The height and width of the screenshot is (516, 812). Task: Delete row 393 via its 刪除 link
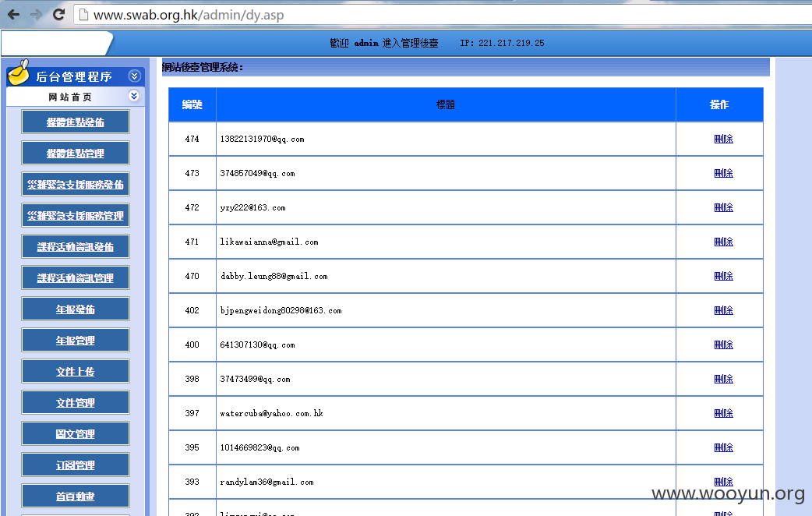pos(723,481)
